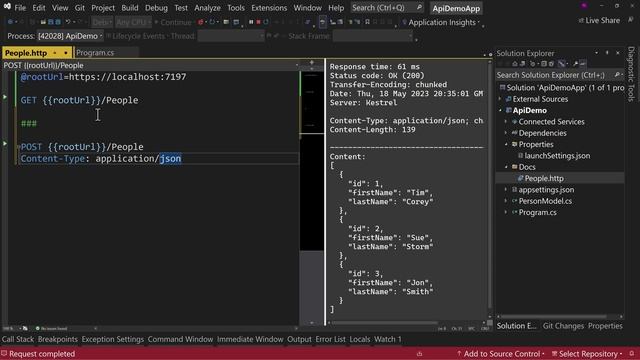Click the background tasks icon in status bar

click(x=419, y=354)
